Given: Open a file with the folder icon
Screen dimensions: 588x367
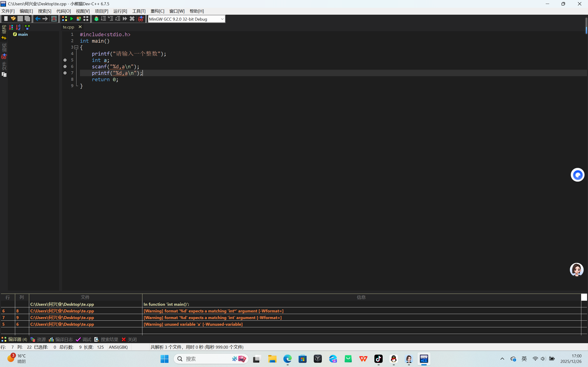Looking at the screenshot, I should click(13, 19).
